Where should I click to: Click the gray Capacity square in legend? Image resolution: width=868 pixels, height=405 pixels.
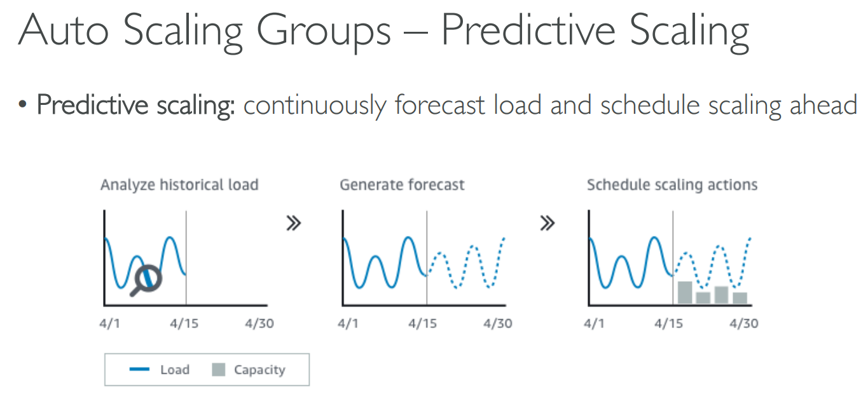pyautogui.click(x=218, y=369)
